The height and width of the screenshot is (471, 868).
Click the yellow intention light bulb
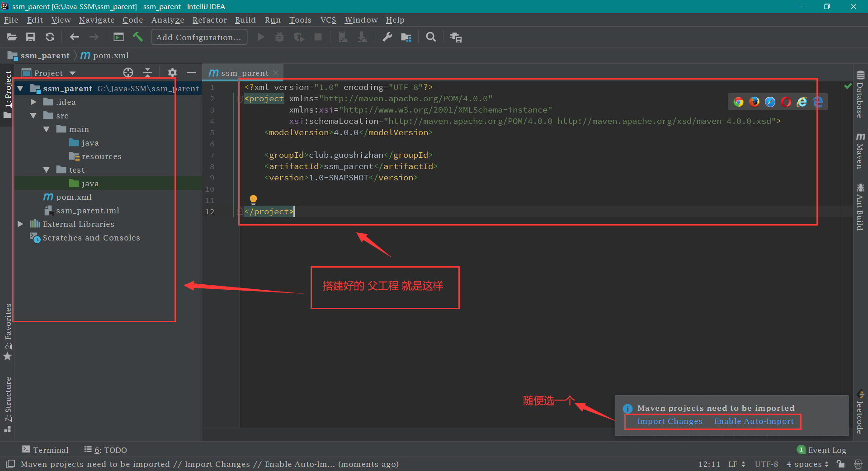click(253, 199)
